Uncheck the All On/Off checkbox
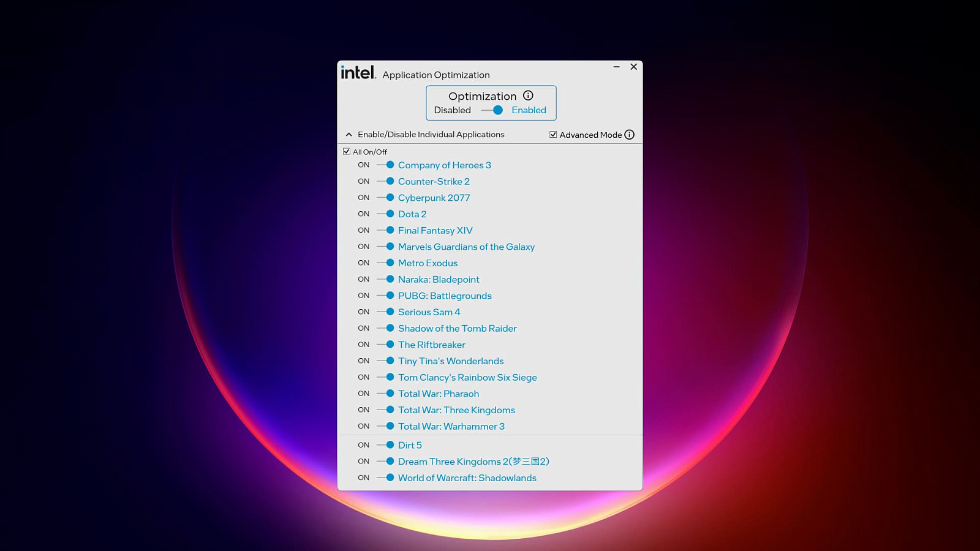 tap(347, 151)
